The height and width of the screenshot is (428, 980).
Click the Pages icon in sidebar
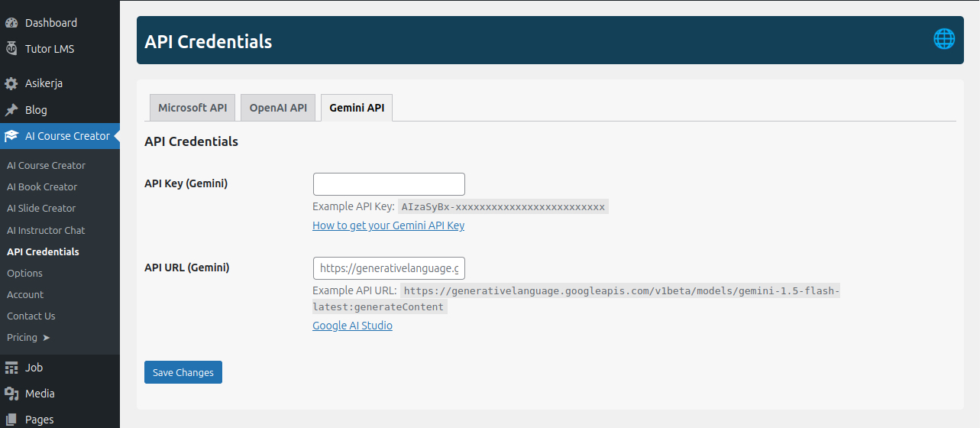tap(11, 420)
